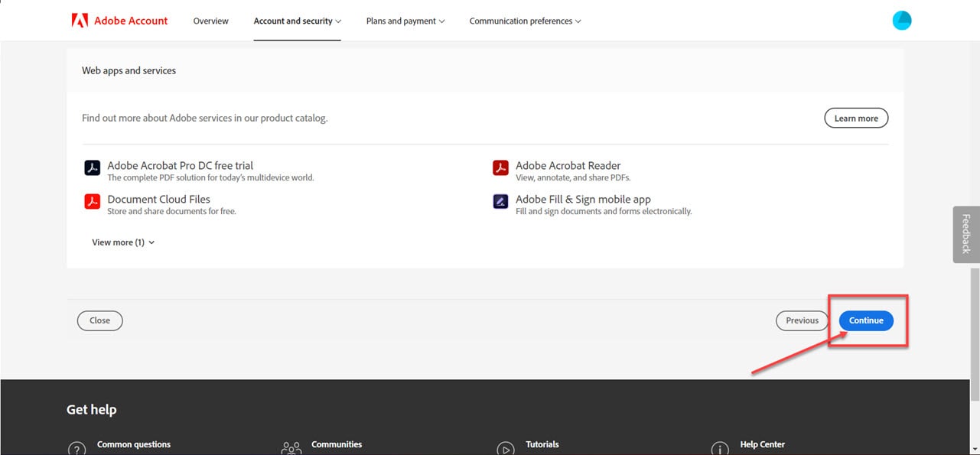The image size is (980, 455).
Task: Open Adobe Fill & Sign mobile app link
Action: coord(583,199)
